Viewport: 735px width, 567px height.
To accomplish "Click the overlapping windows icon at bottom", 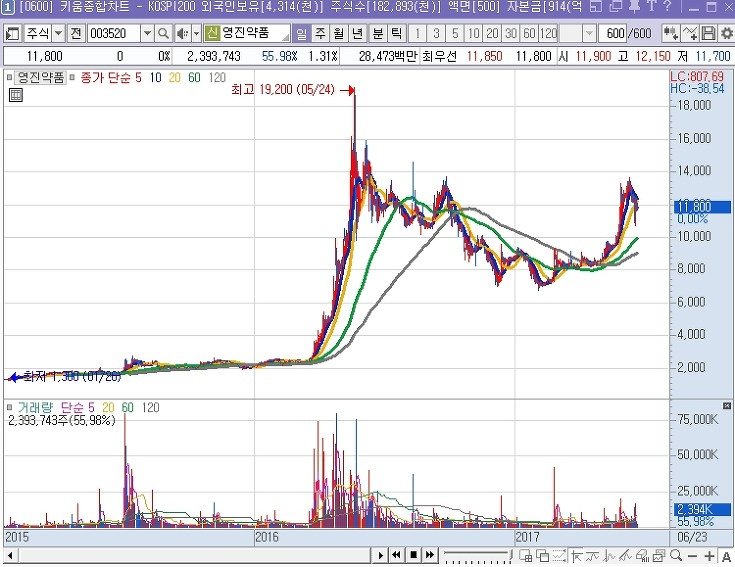I will (x=543, y=556).
